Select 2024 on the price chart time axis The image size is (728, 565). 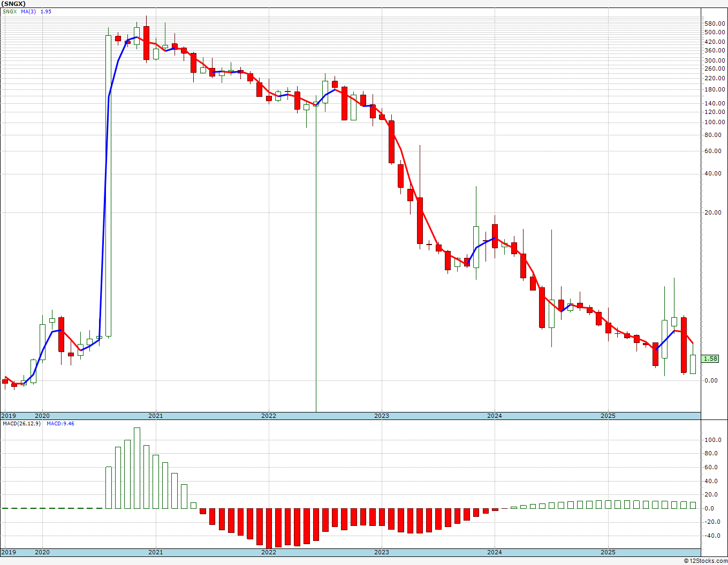[495, 416]
